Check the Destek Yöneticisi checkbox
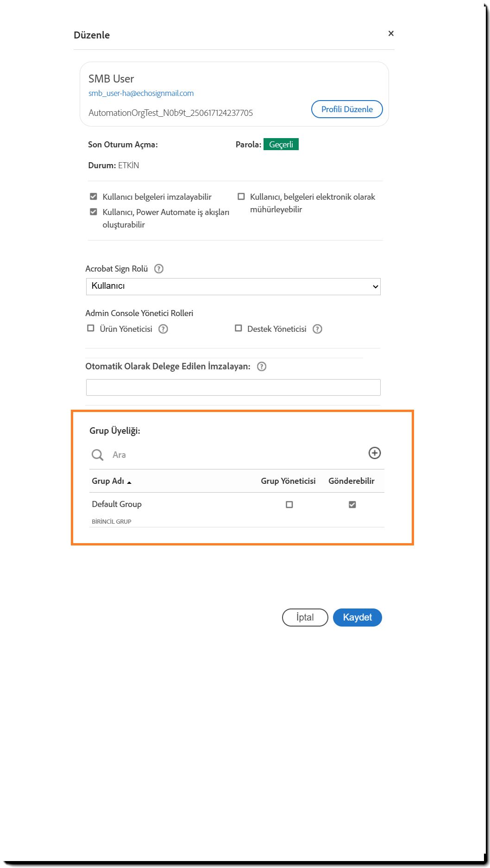 click(239, 328)
